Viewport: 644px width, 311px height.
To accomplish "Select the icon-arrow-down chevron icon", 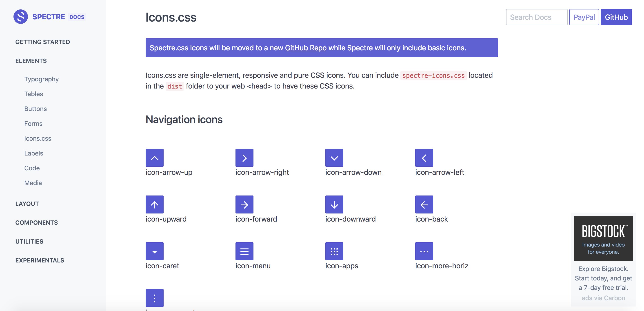I will 334,158.
